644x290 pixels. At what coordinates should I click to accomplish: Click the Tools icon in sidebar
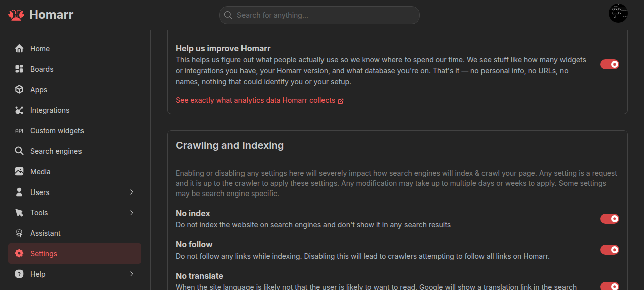tap(19, 213)
